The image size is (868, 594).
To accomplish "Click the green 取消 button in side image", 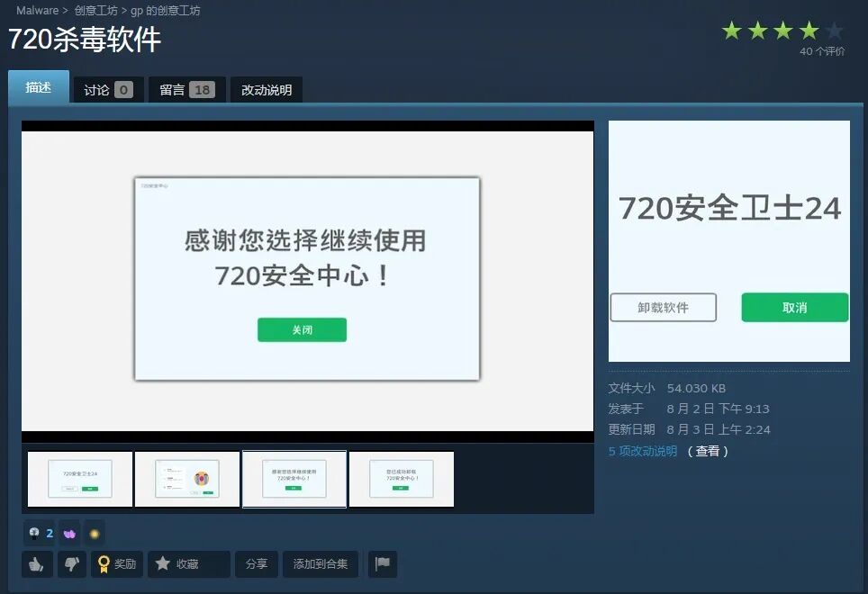I will coord(795,308).
